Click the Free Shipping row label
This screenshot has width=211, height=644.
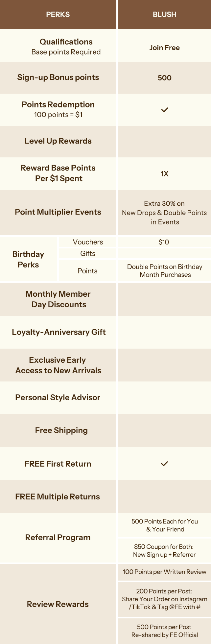[x=61, y=430]
